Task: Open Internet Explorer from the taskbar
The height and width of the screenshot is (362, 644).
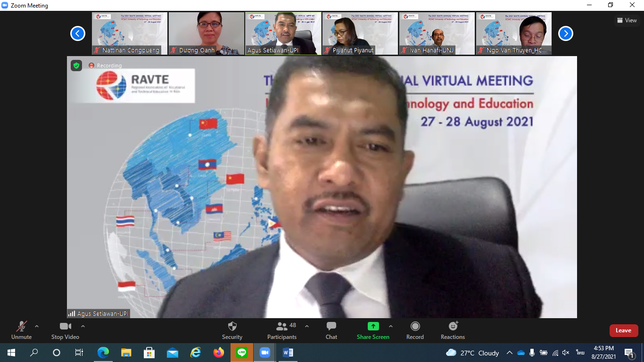Action: coord(196,353)
